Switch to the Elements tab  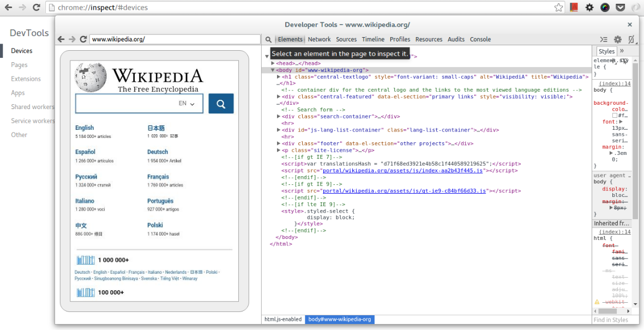(290, 39)
